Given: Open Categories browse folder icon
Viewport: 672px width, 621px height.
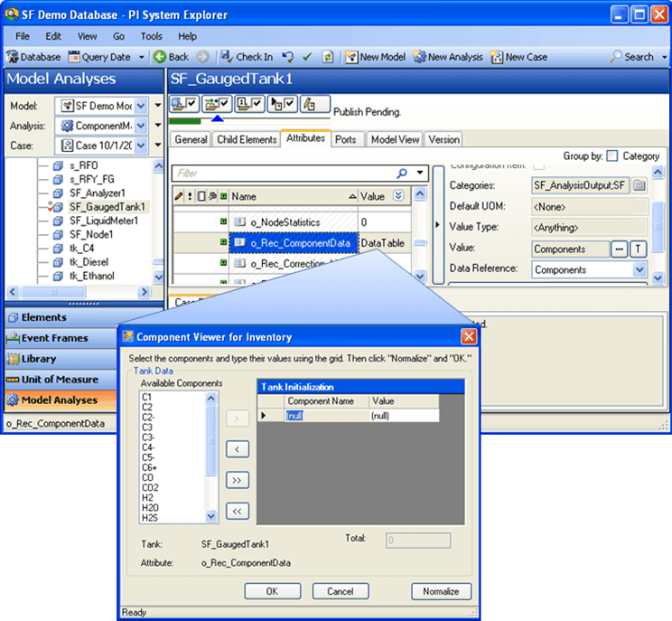Looking at the screenshot, I should [x=639, y=185].
